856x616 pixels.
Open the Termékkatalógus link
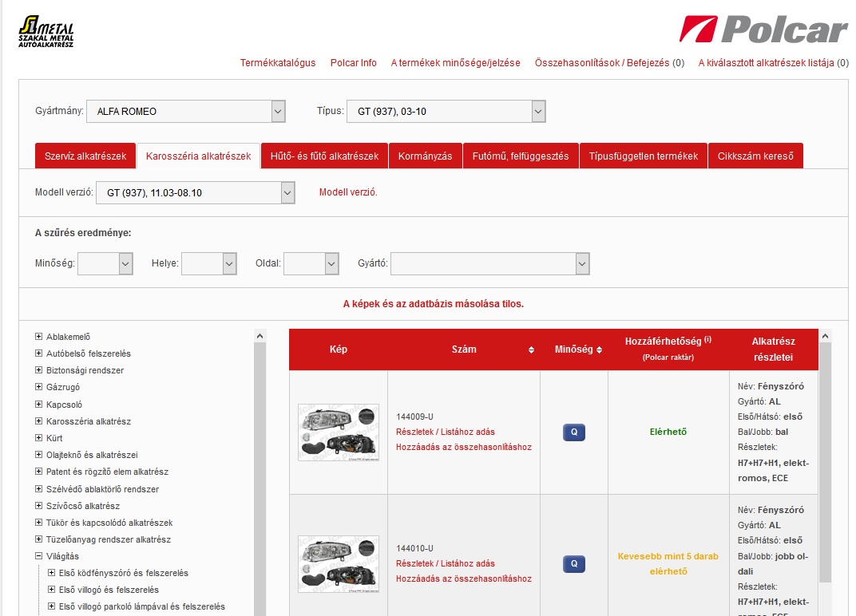tap(278, 63)
